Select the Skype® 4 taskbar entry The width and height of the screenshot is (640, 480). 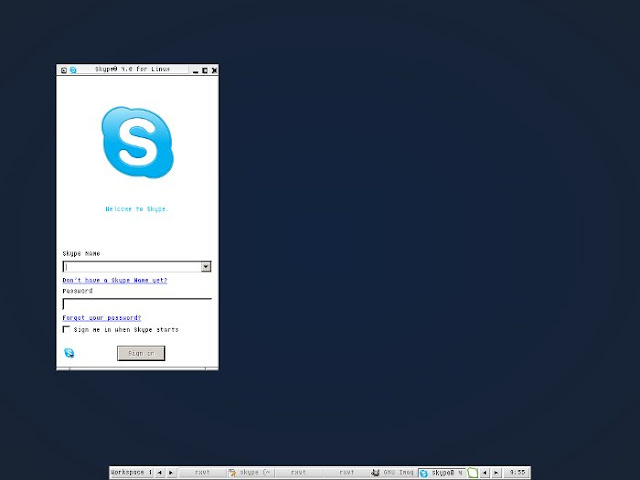coord(442,473)
